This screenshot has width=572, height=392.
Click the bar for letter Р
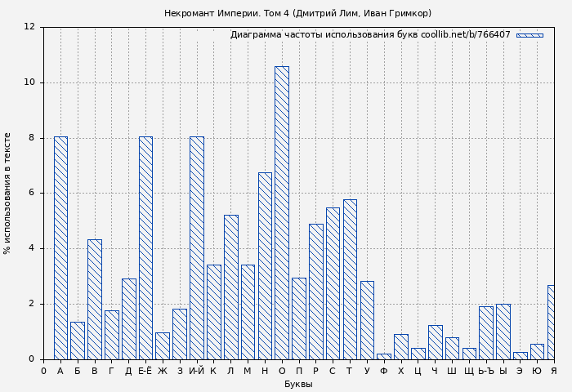[x=315, y=292]
